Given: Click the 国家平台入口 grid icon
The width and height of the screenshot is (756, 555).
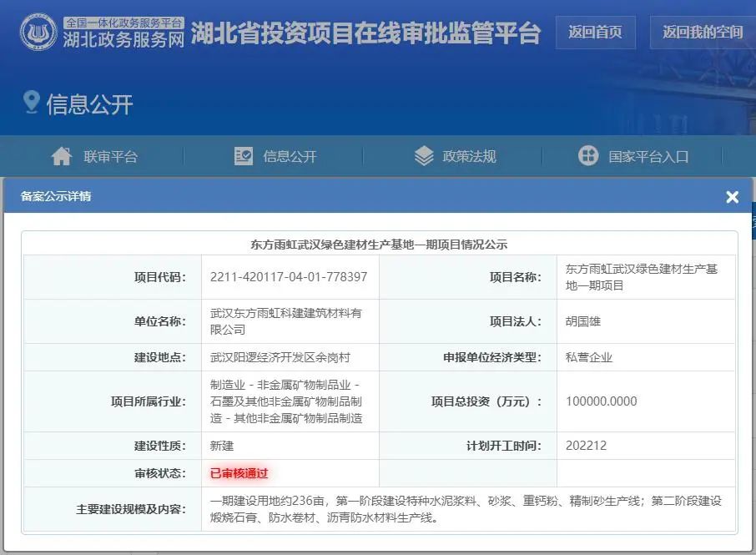Looking at the screenshot, I should (588, 156).
